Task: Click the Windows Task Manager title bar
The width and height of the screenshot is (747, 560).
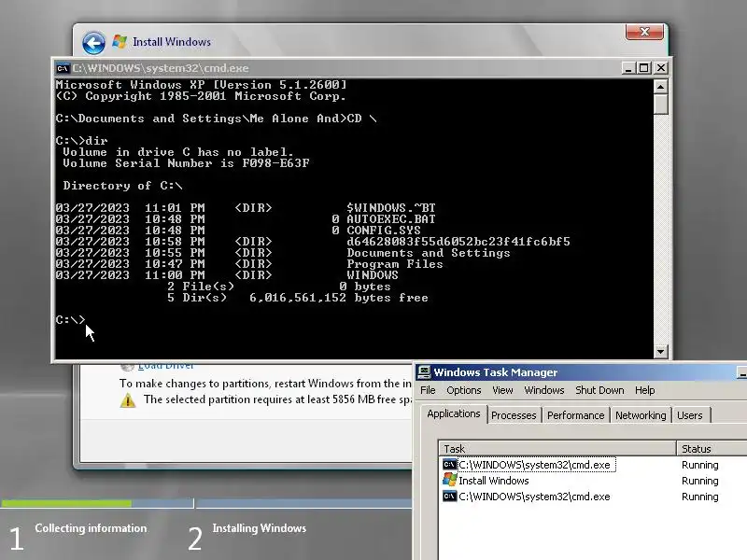Action: (x=580, y=371)
